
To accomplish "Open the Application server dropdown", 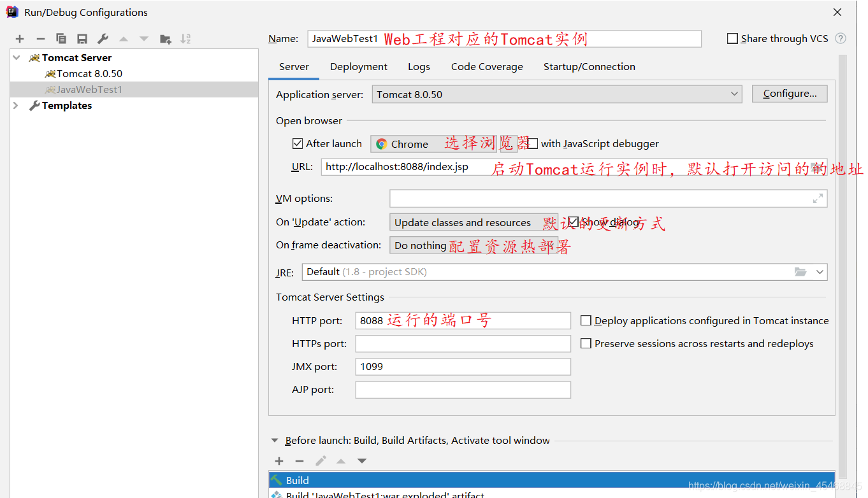I will click(x=557, y=94).
